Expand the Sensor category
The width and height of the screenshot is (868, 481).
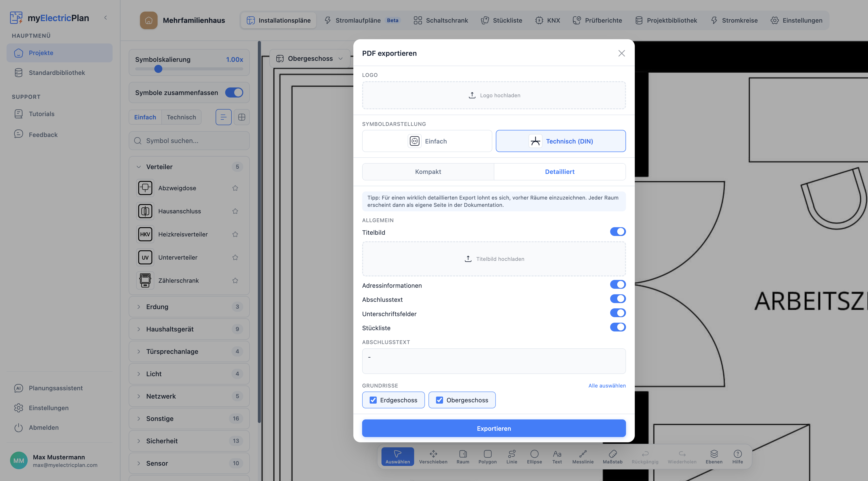[x=189, y=463]
